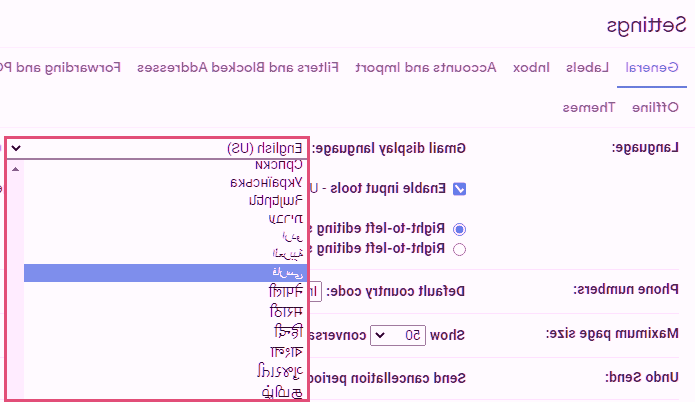695x402 pixels.
Task: Click the language list scroll-up arrow
Action: pyautogui.click(x=14, y=168)
